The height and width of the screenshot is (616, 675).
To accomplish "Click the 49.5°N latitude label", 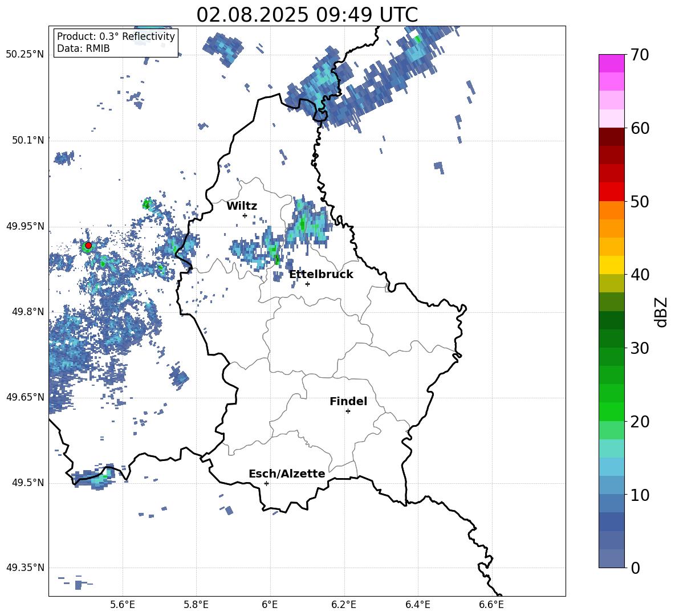I will [x=28, y=482].
